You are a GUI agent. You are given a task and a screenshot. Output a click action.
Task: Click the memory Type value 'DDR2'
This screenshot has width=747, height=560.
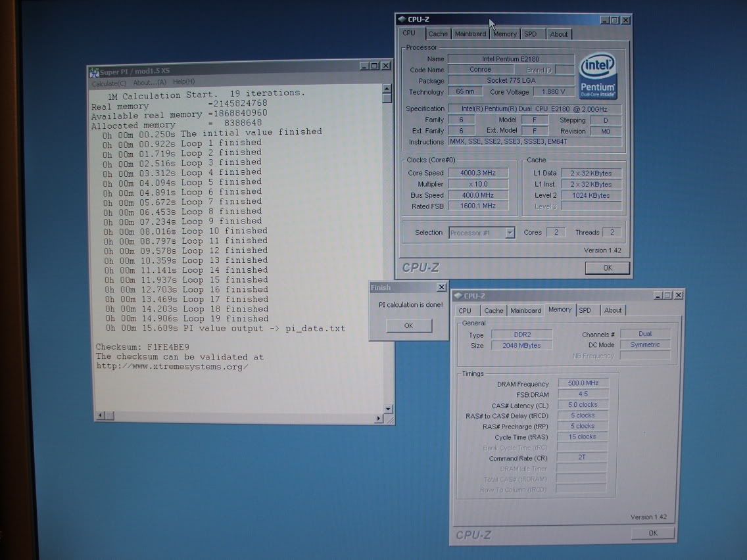click(522, 335)
